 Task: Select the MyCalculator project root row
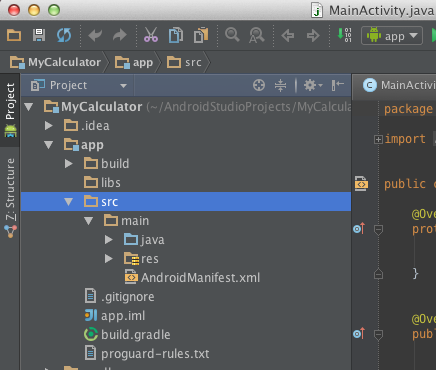click(186, 107)
